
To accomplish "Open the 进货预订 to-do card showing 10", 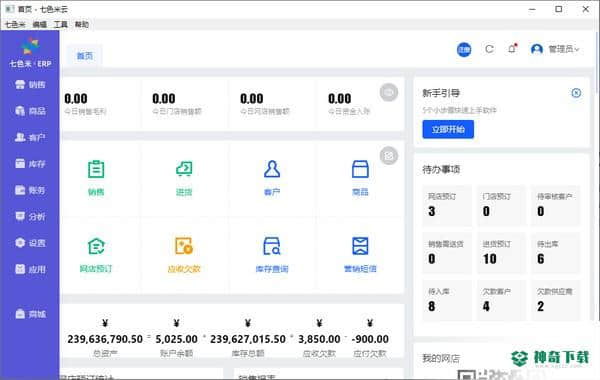I will click(x=501, y=253).
